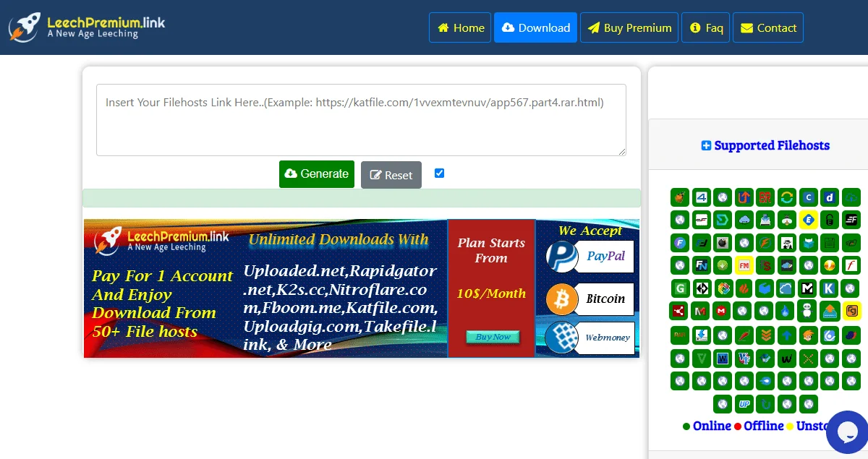Click the yellow-highlighted FM filehost icon

point(744,265)
